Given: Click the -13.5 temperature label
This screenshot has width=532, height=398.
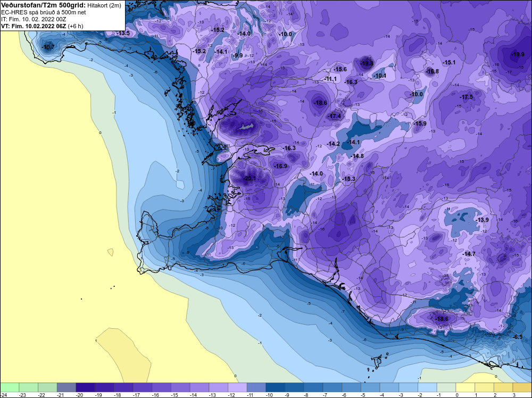Looking at the screenshot, I should point(123,33).
